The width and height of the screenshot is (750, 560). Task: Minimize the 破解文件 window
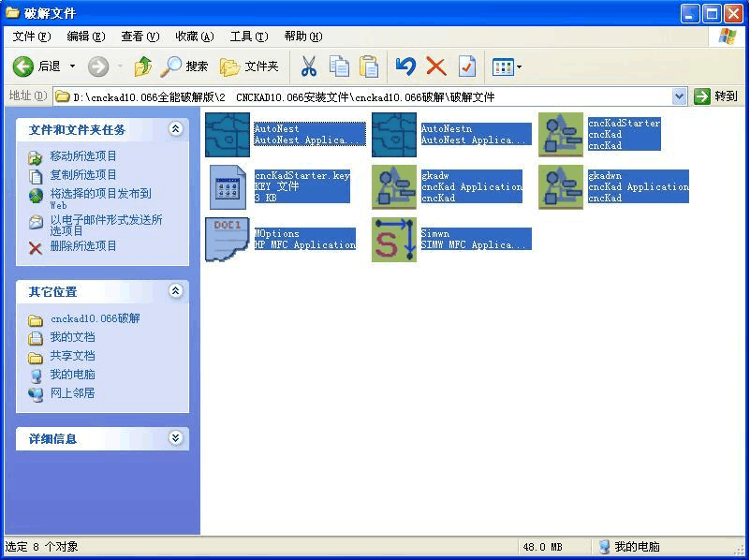690,13
